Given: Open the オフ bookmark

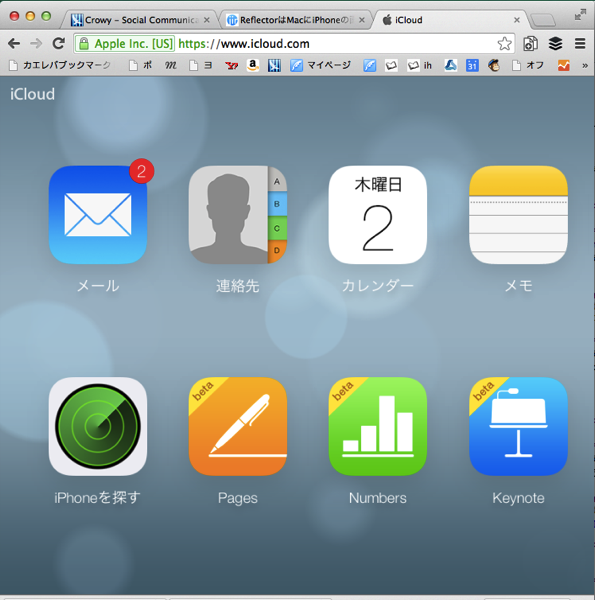Looking at the screenshot, I should [x=528, y=65].
